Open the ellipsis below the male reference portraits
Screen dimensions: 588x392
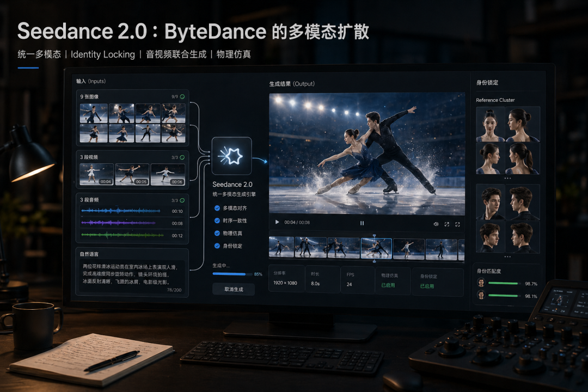(508, 256)
